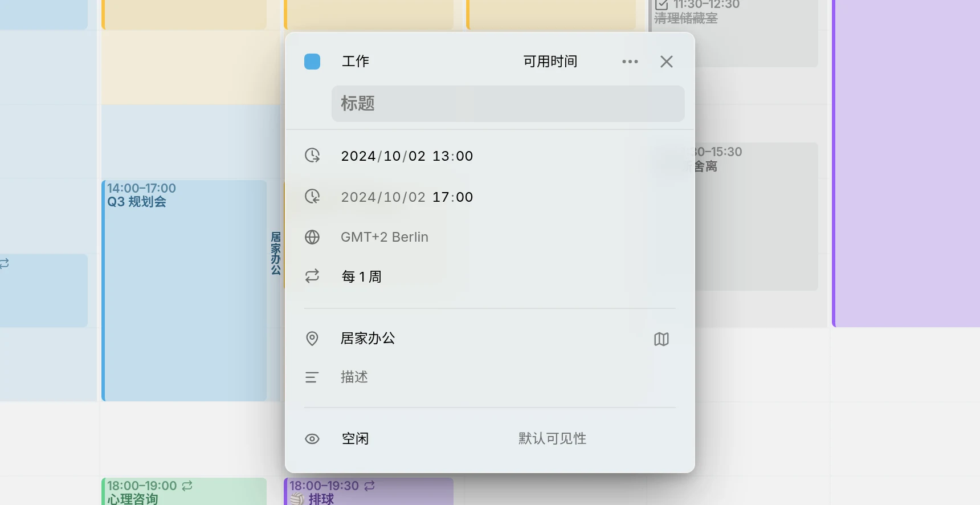
Task: Switch to 可用时间 mode
Action: (550, 62)
